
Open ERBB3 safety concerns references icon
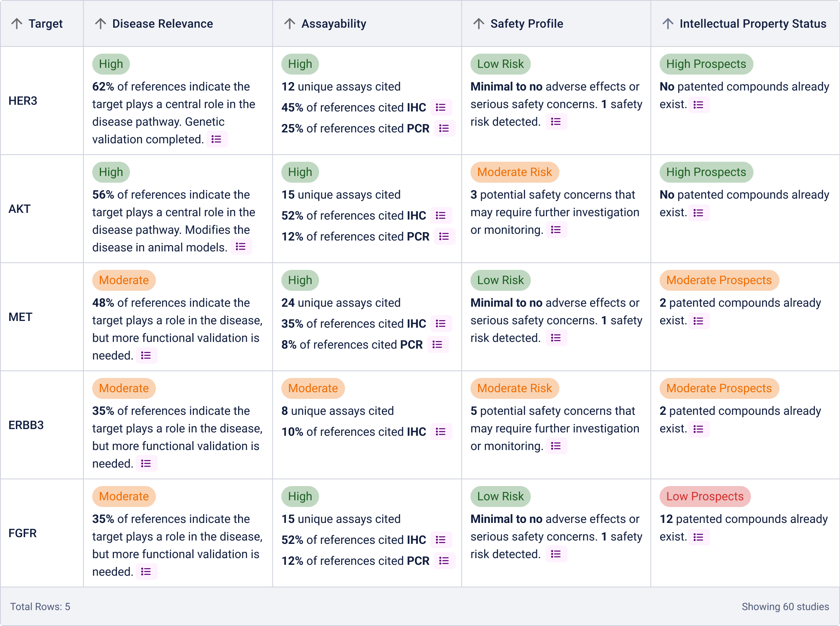(556, 446)
